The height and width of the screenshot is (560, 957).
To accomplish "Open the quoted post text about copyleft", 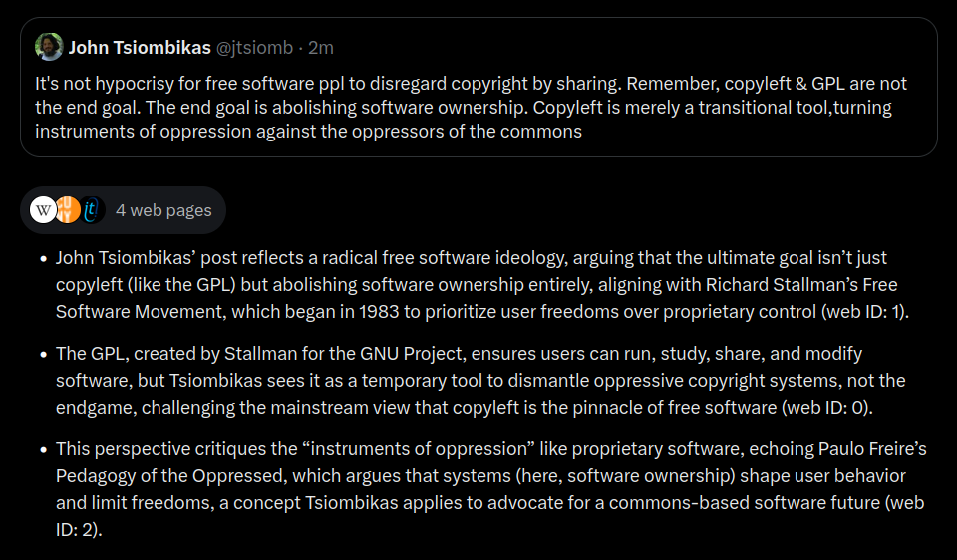I will tap(471, 108).
